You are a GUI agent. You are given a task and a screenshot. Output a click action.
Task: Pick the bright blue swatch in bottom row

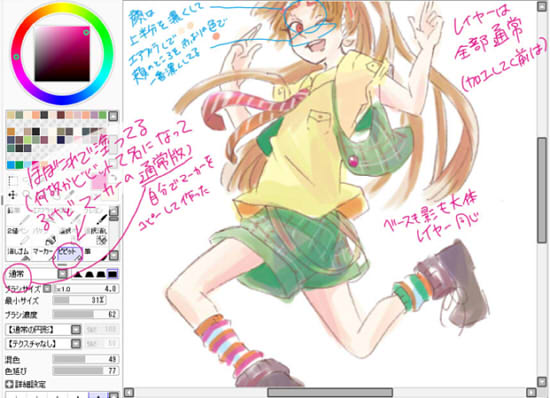point(11,164)
